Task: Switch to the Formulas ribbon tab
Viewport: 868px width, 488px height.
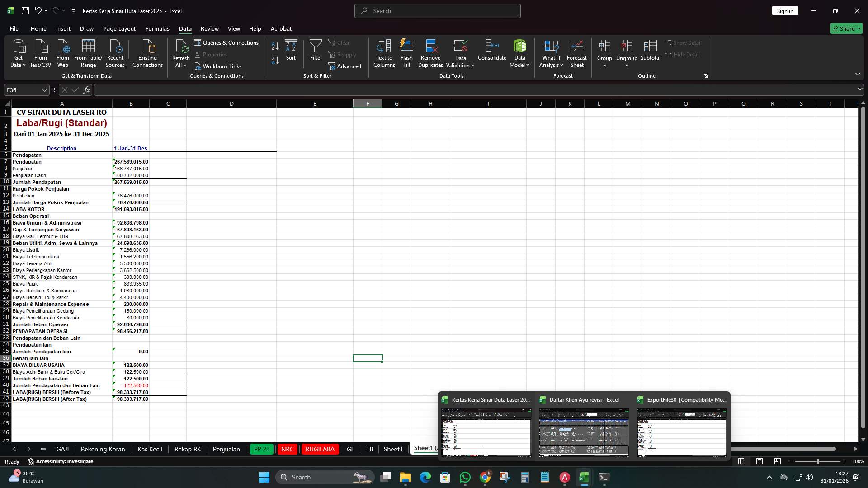Action: pos(157,28)
